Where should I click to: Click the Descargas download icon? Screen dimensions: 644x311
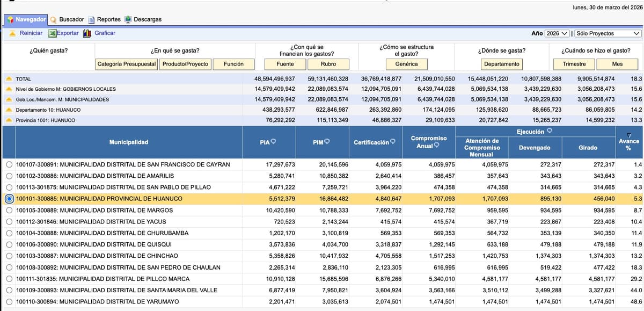(x=127, y=19)
